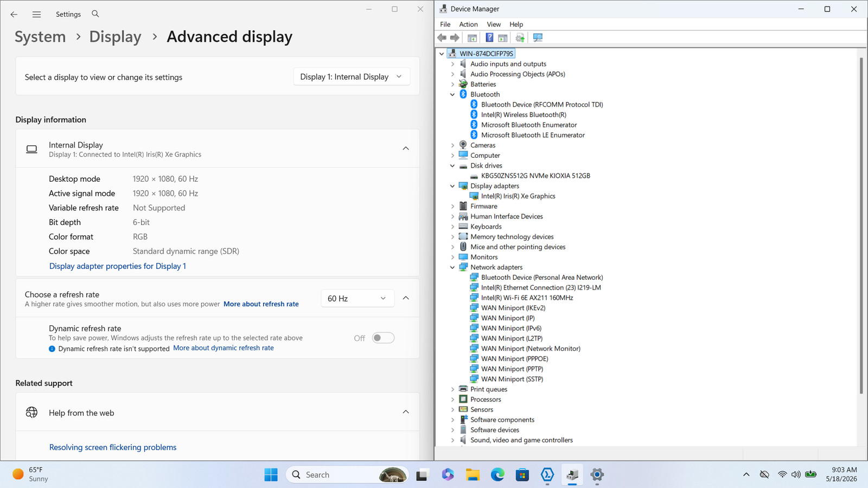The width and height of the screenshot is (868, 488).
Task: Click the Back arrow in Device Manager toolbar
Action: (x=442, y=38)
